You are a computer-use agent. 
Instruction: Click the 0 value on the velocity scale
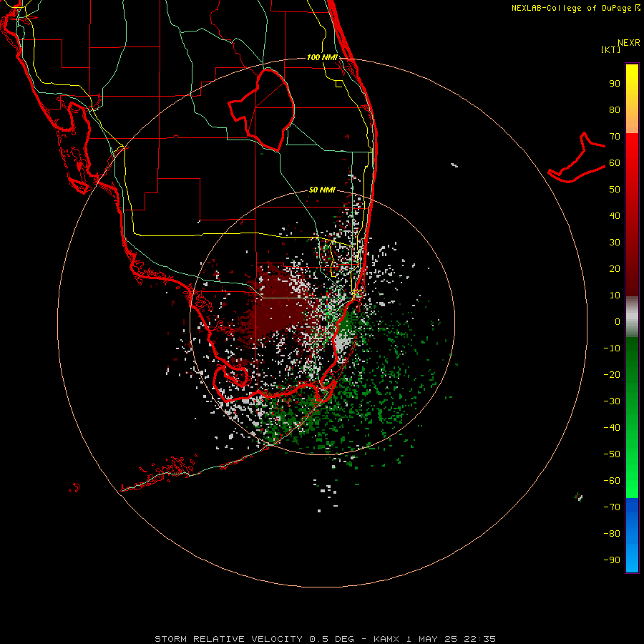618,321
